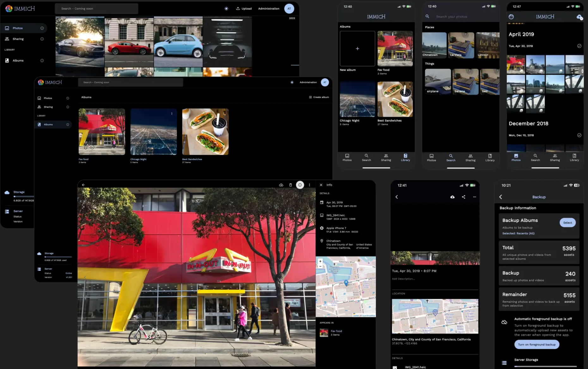Toggle light theme with the sun icon

coord(226,9)
